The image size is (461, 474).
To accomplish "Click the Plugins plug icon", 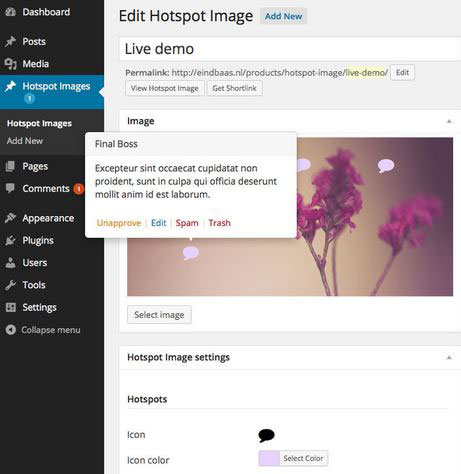I will coord(10,240).
